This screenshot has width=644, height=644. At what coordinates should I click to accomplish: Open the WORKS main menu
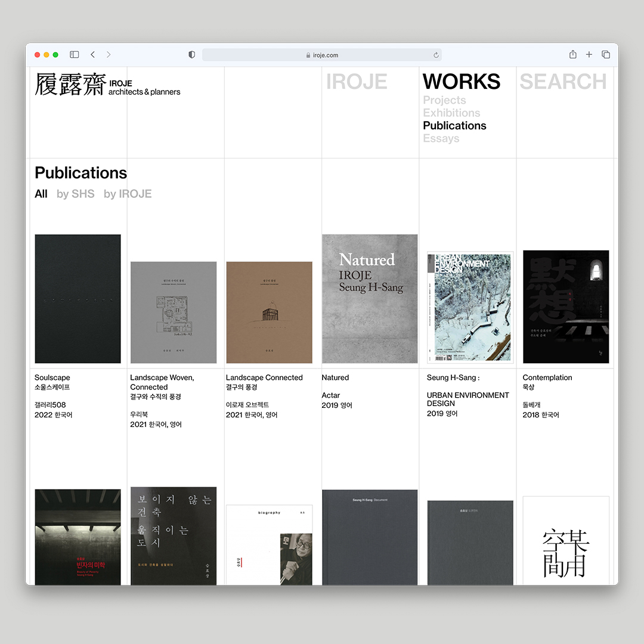tap(462, 81)
